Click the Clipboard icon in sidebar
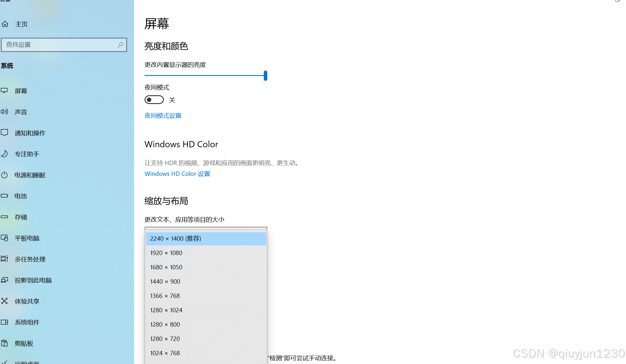 pyautogui.click(x=4, y=343)
